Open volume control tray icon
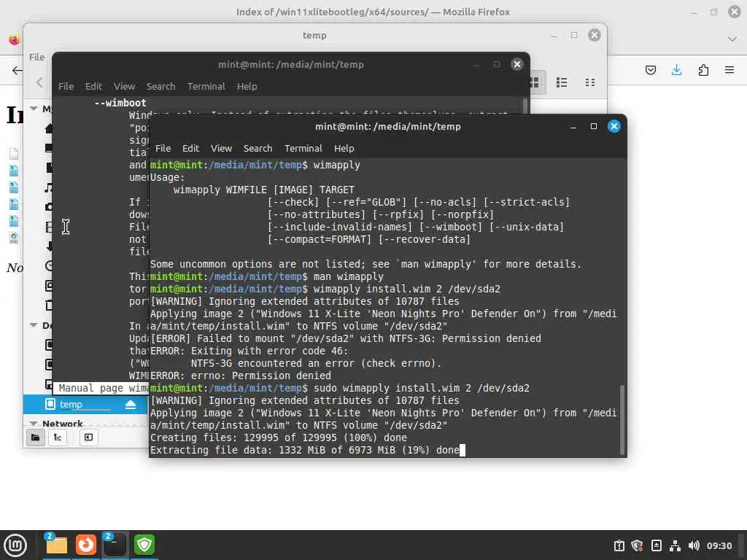Image resolution: width=747 pixels, height=560 pixels. point(694,545)
